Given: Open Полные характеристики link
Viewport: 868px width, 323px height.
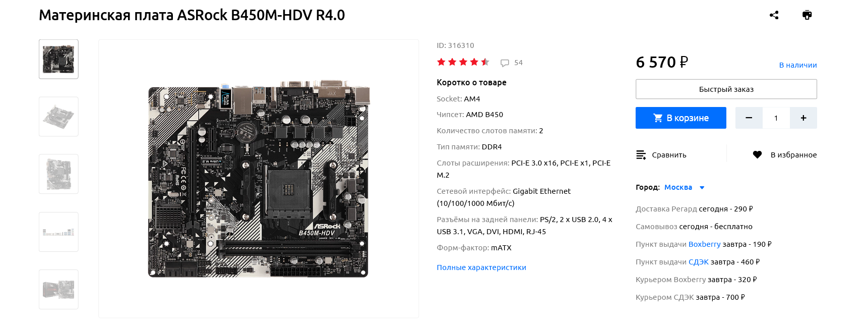Looking at the screenshot, I should [481, 267].
